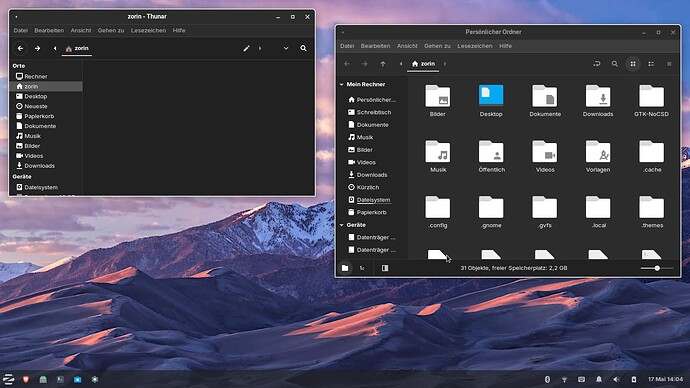Collapse Geräte section in Persönlicher Ordner
This screenshot has width=690, height=388.
click(x=342, y=225)
